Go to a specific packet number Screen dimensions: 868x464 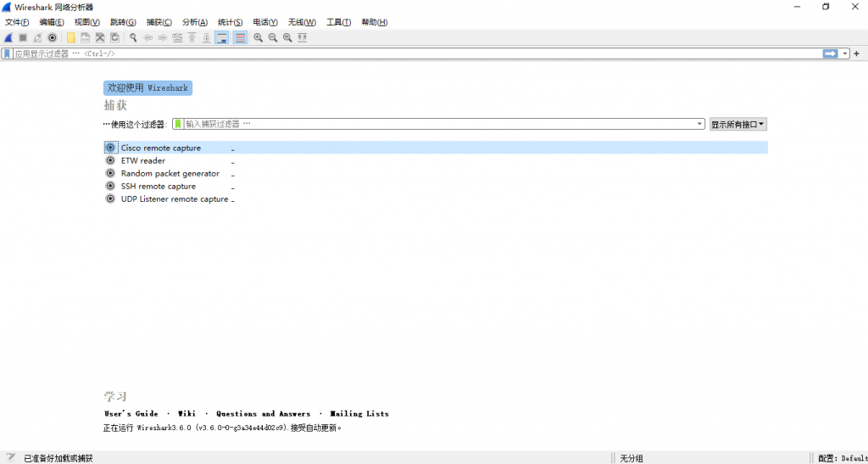pos(177,37)
